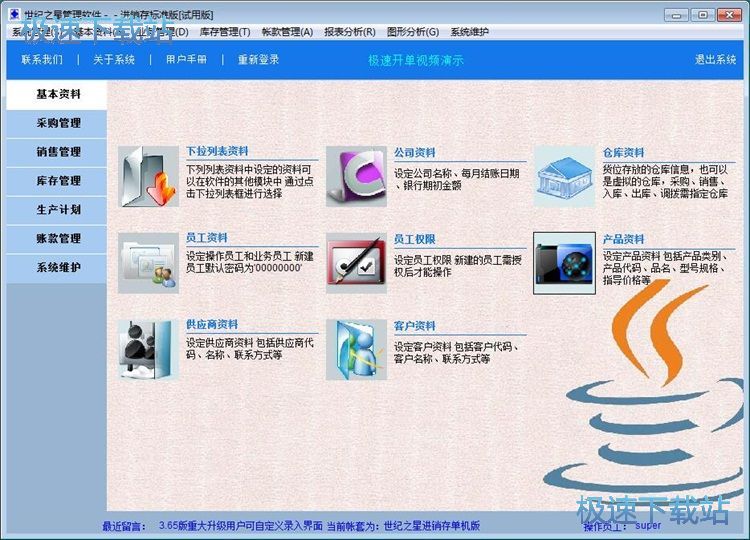Click 重新登录 to log in again
Screen dimensions: 750x540
click(258, 60)
